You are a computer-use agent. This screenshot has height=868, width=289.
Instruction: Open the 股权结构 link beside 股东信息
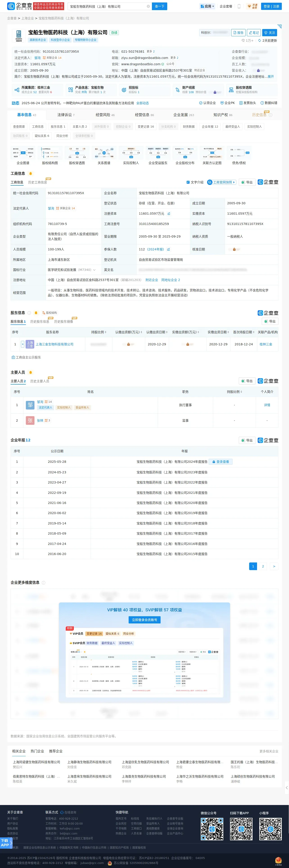click(x=50, y=313)
